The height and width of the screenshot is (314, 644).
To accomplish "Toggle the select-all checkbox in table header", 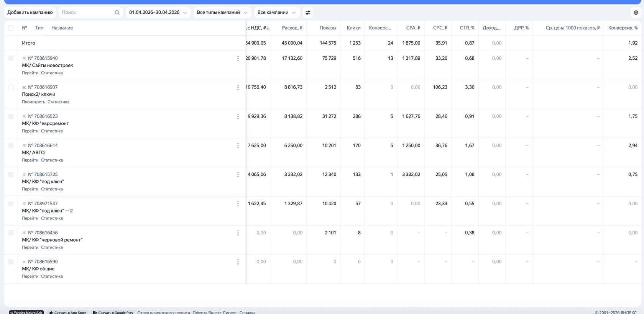I will pyautogui.click(x=11, y=28).
